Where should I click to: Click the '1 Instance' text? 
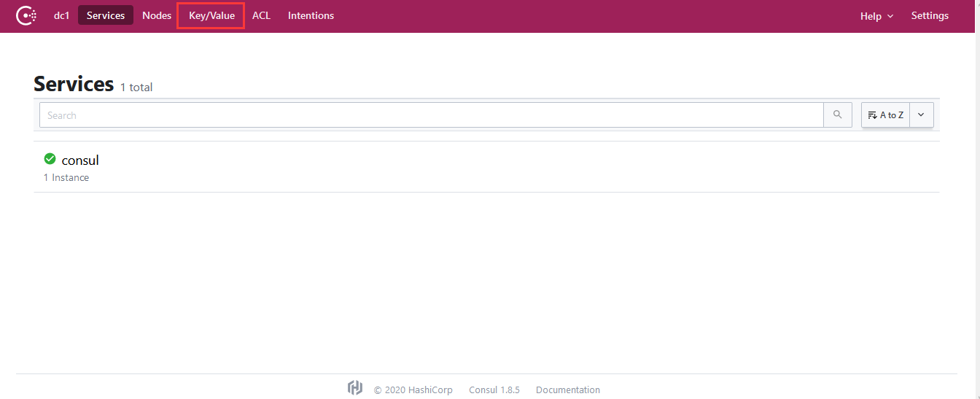click(x=66, y=177)
